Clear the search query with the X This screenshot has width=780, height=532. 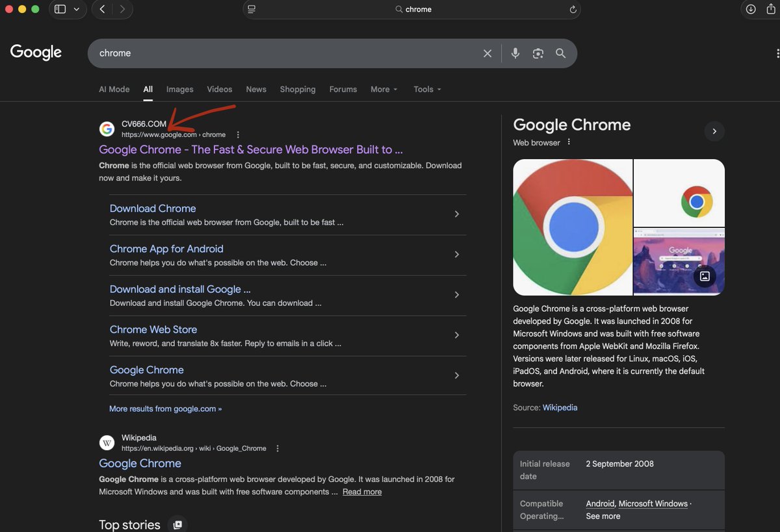click(487, 53)
